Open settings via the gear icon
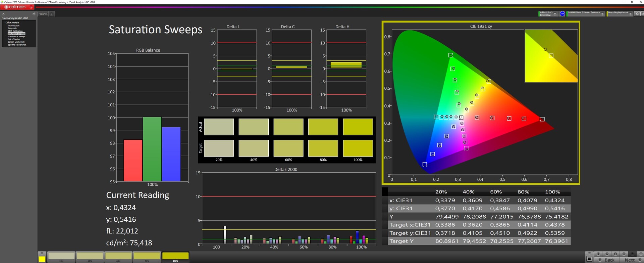The width and height of the screenshot is (644, 263). pos(637,14)
